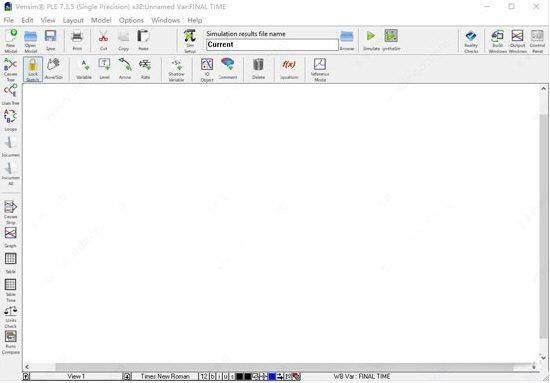Cut selection with the scissors icon

103,40
